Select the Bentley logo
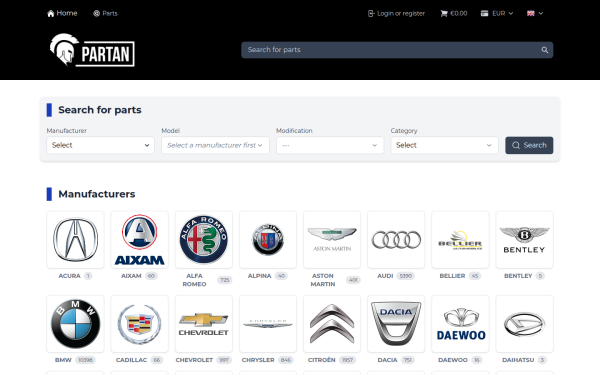 (x=525, y=240)
